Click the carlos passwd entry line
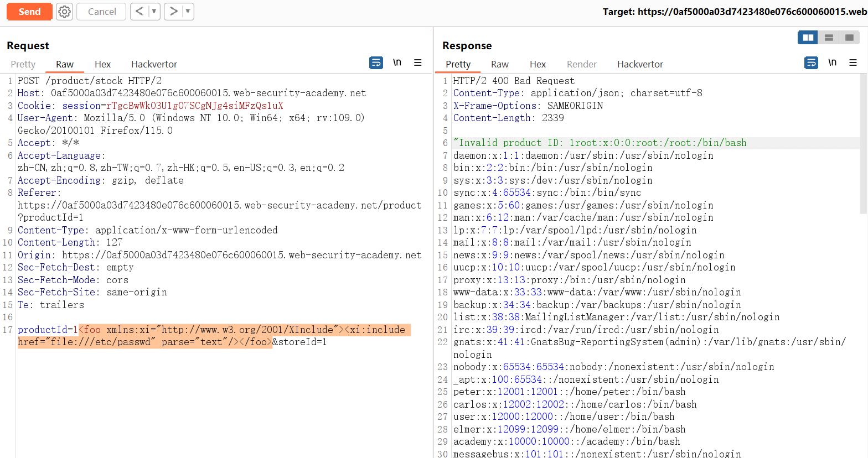The width and height of the screenshot is (868, 458). coord(575,404)
